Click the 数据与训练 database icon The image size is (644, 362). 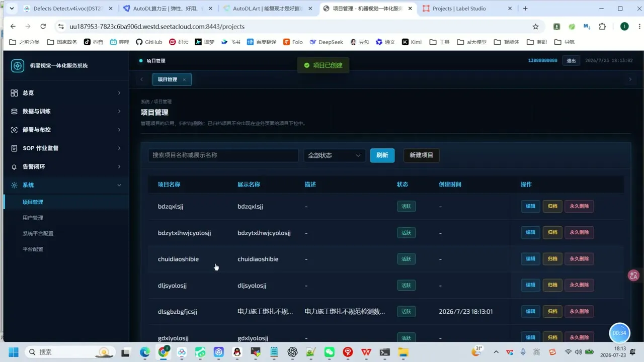[x=14, y=111]
